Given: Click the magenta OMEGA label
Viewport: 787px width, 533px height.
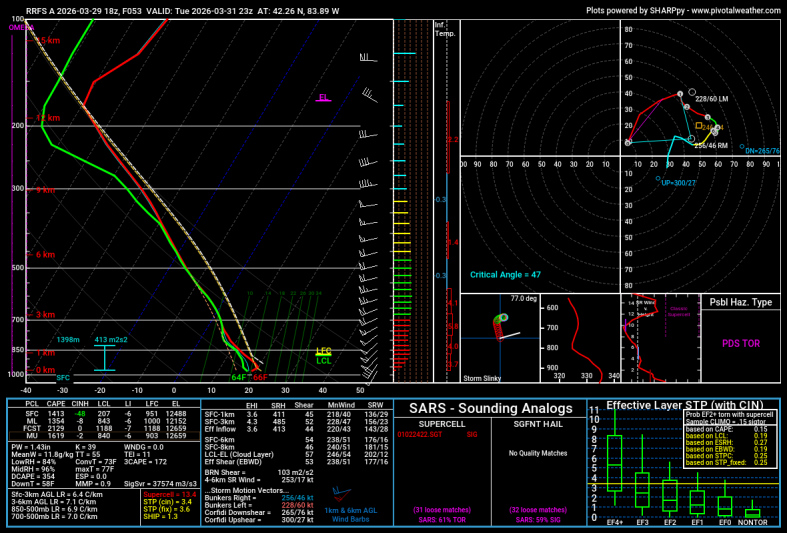Looking at the screenshot, I should [x=22, y=28].
